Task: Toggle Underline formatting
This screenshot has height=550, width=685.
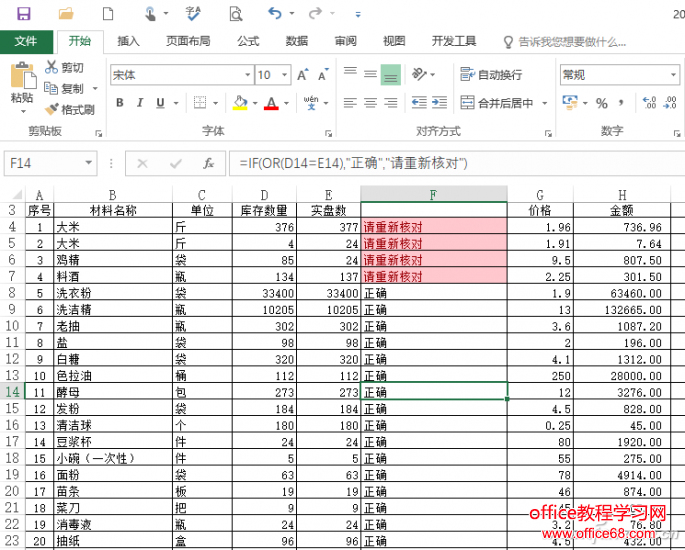Action: point(160,103)
